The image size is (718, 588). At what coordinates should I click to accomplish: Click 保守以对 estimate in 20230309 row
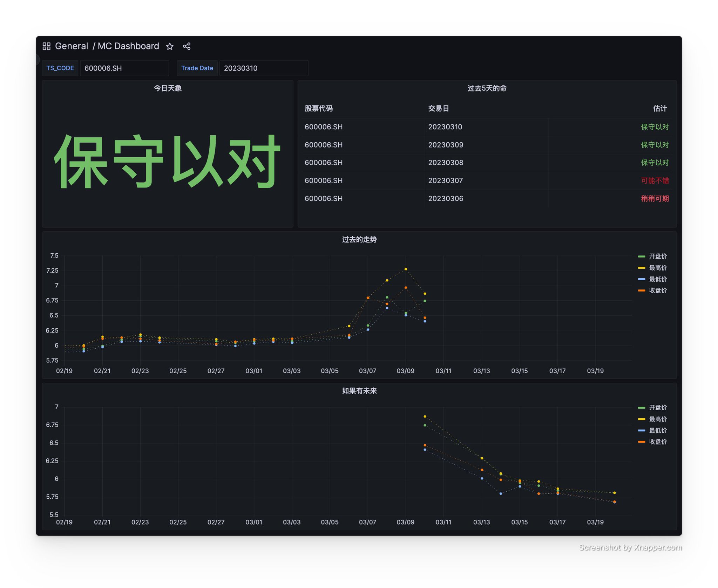click(655, 145)
